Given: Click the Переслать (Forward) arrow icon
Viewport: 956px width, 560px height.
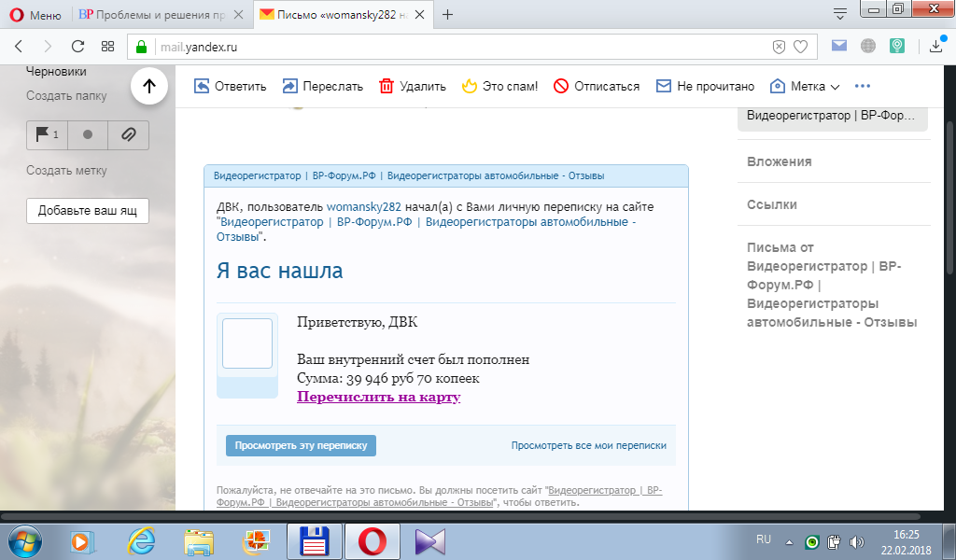Looking at the screenshot, I should coord(289,86).
